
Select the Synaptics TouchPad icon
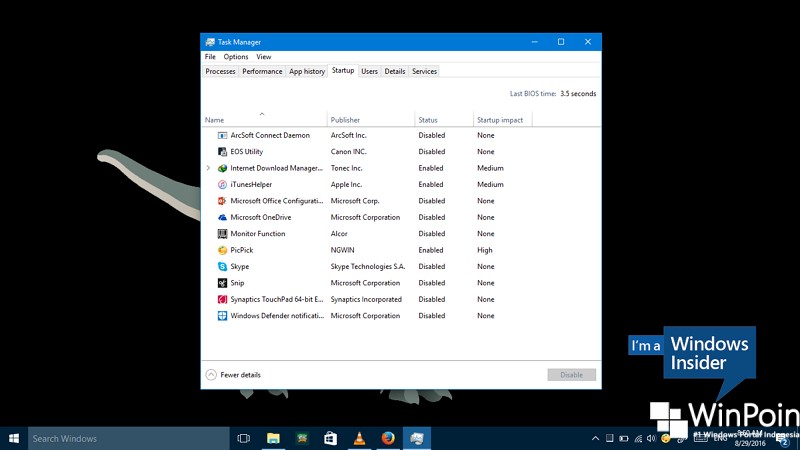(222, 299)
